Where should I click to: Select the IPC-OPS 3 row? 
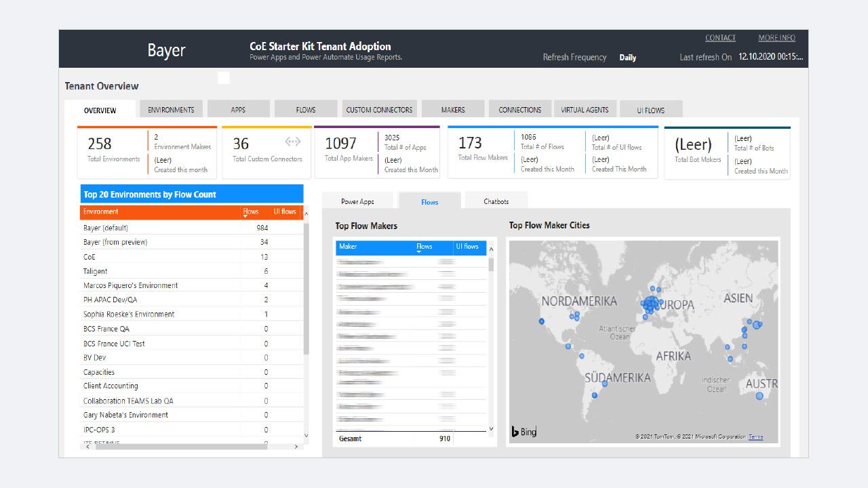(191, 430)
